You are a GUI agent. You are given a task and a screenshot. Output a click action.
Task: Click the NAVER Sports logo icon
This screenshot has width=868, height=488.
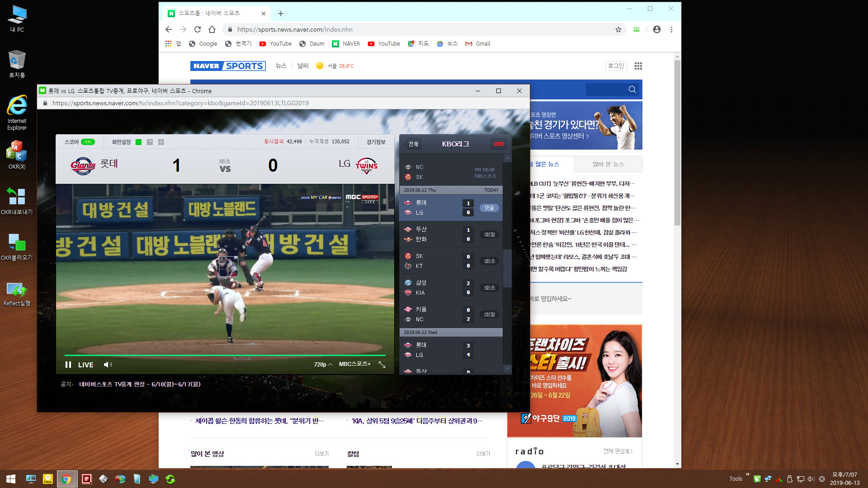(228, 66)
